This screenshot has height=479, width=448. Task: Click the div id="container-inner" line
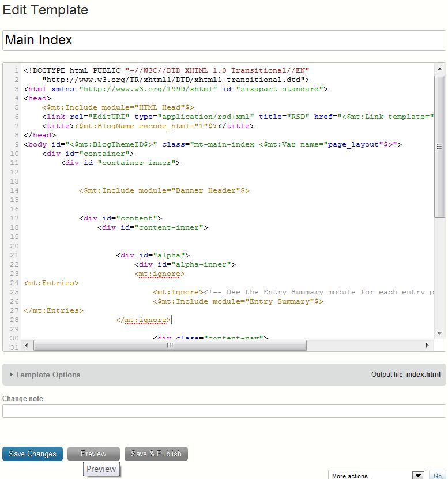click(x=121, y=163)
